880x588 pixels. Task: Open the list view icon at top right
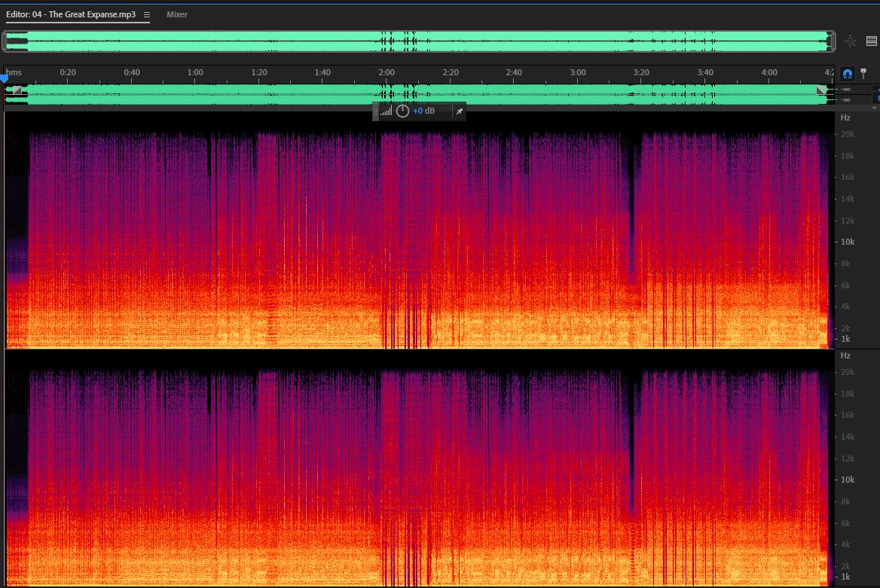click(871, 41)
